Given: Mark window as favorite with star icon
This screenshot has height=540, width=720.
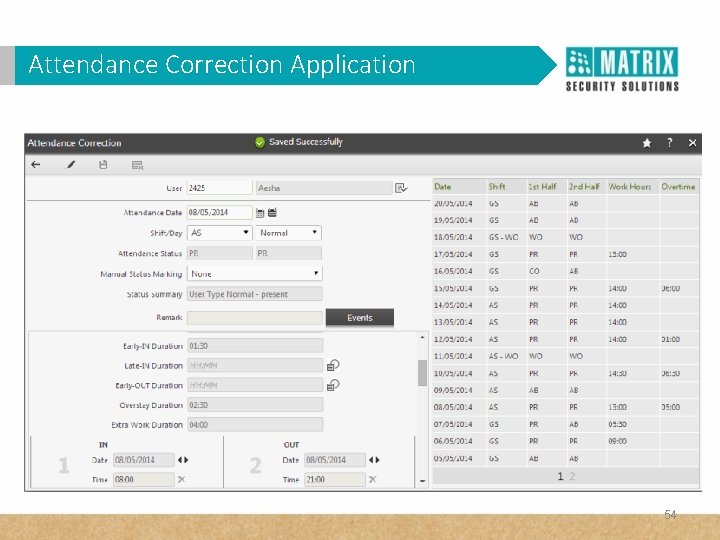Looking at the screenshot, I should tap(647, 143).
